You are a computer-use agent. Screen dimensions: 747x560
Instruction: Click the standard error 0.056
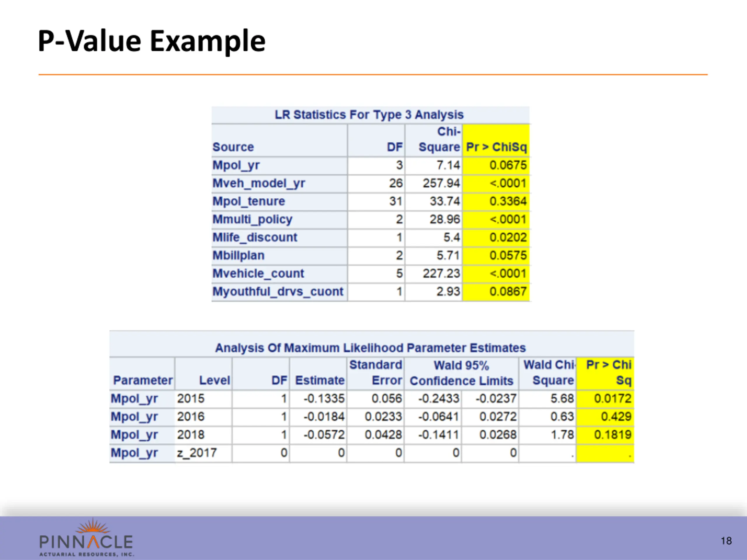click(x=387, y=399)
